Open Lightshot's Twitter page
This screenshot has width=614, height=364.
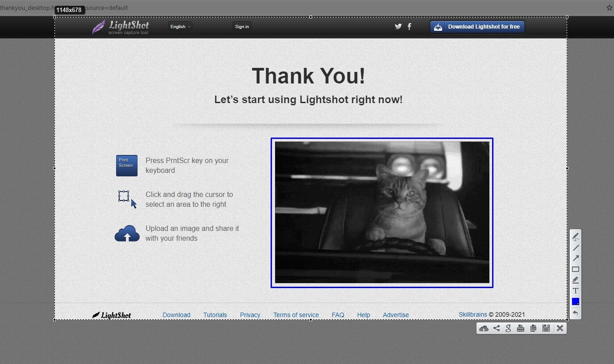pos(398,26)
